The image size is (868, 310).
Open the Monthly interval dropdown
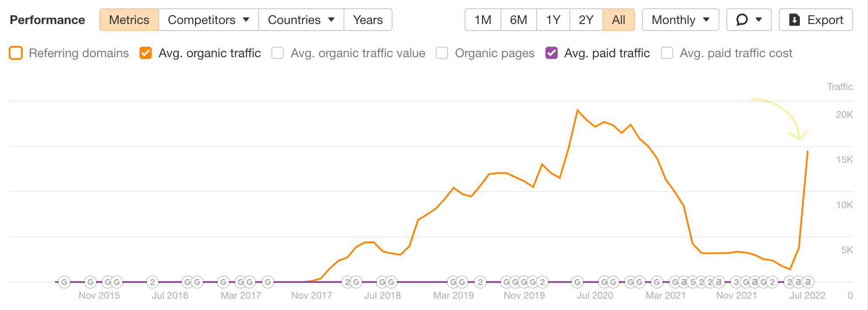click(x=680, y=20)
